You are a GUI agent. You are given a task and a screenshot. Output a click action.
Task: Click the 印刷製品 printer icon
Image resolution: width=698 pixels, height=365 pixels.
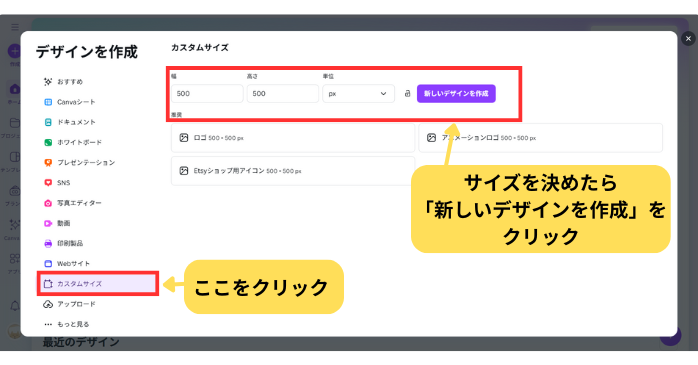pyautogui.click(x=48, y=243)
